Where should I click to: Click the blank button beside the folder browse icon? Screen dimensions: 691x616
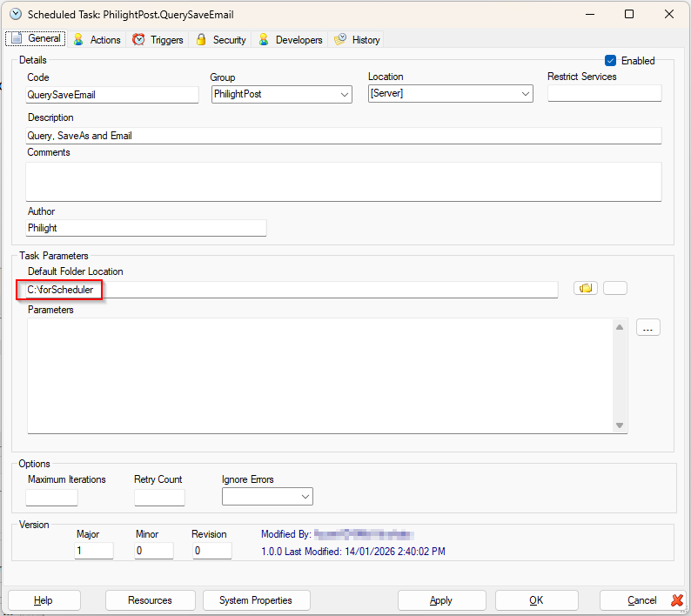click(x=614, y=288)
